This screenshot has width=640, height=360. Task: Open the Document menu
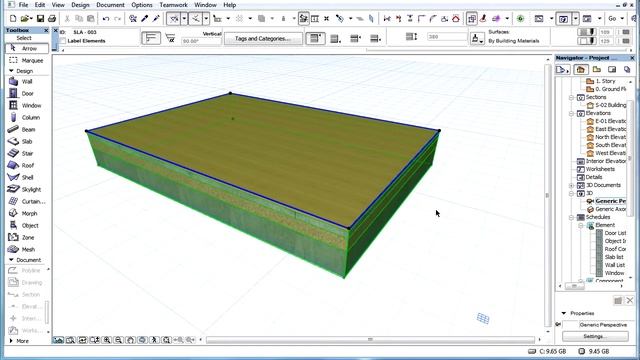(110, 5)
